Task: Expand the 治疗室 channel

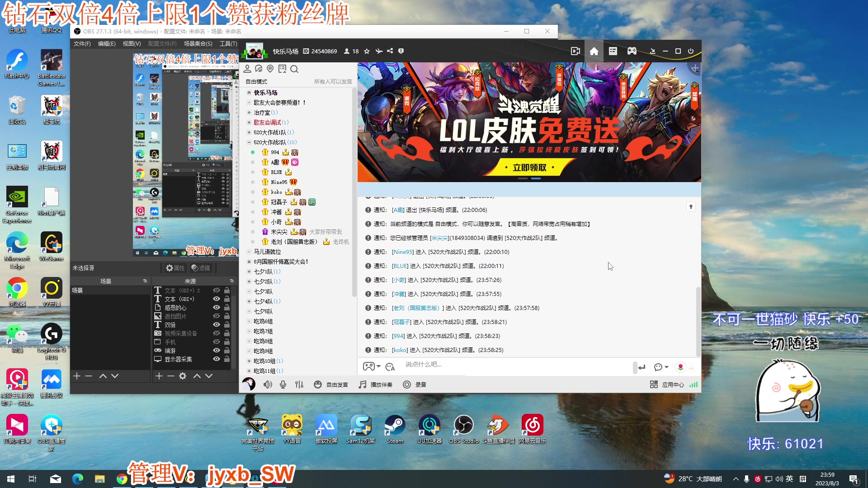Action: tap(249, 113)
